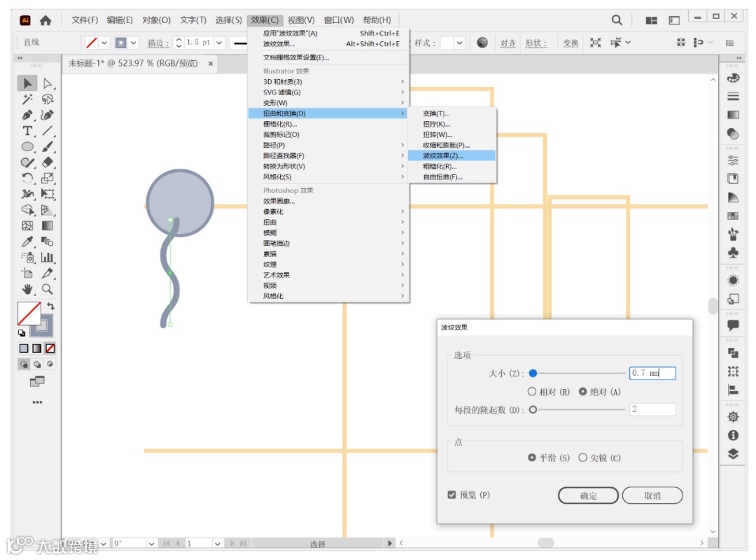The image size is (756, 560).
Task: Click the 变换 transform link
Action: 570,43
